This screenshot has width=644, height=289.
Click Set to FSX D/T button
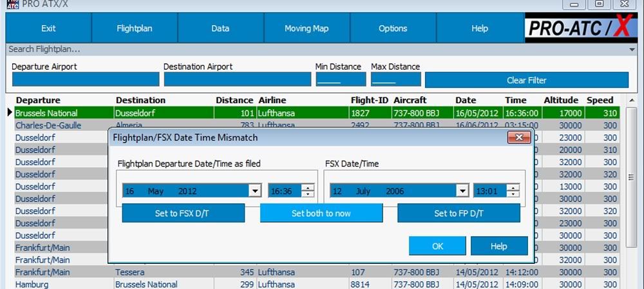click(183, 214)
